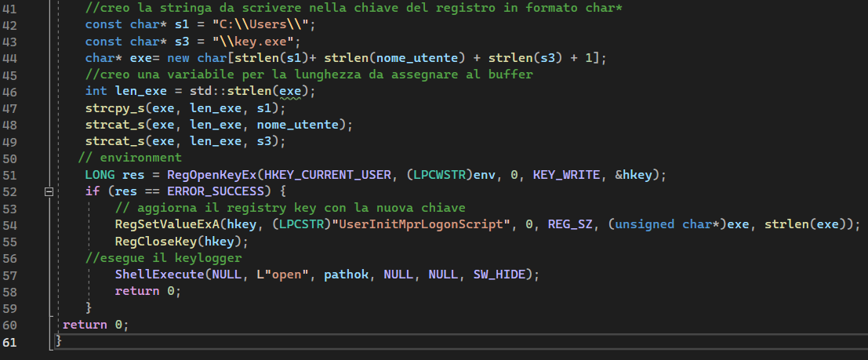Click the variable s1 declaration on line 42

point(182,25)
